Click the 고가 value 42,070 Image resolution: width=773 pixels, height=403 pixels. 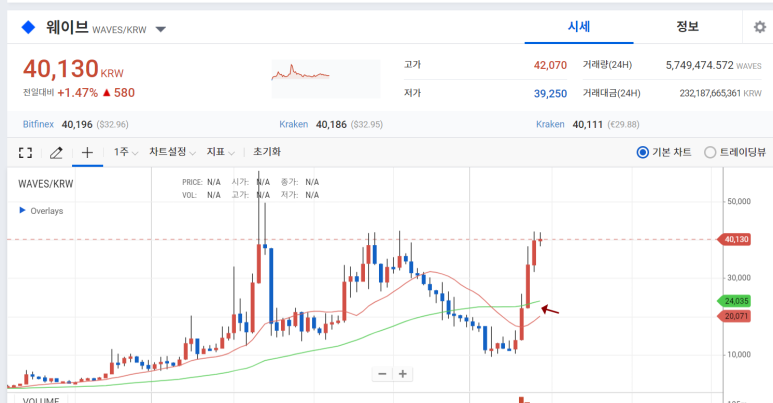point(550,65)
